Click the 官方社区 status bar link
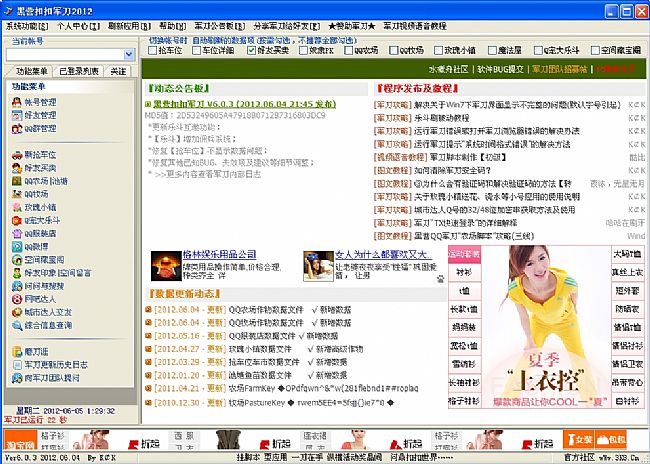 (579, 457)
